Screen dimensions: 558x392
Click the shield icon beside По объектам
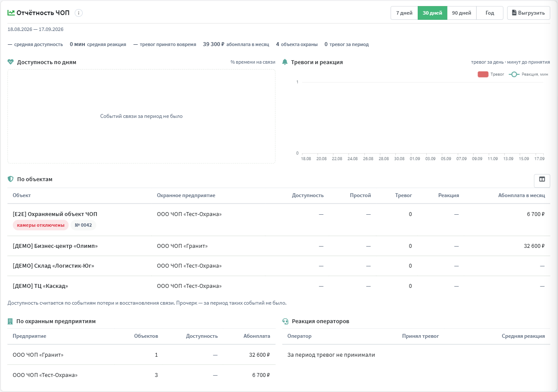[x=11, y=179]
